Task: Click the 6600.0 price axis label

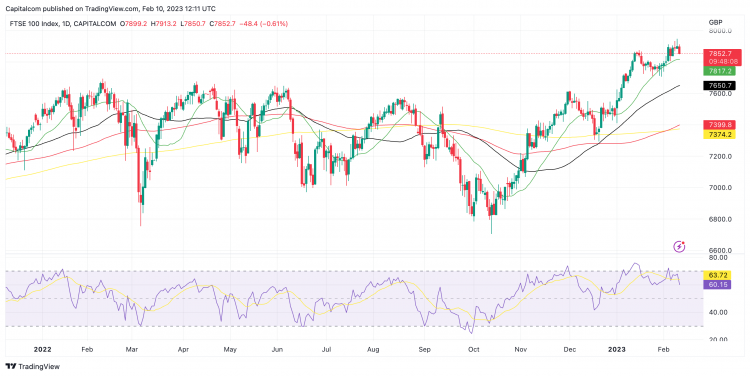Action: click(720, 250)
